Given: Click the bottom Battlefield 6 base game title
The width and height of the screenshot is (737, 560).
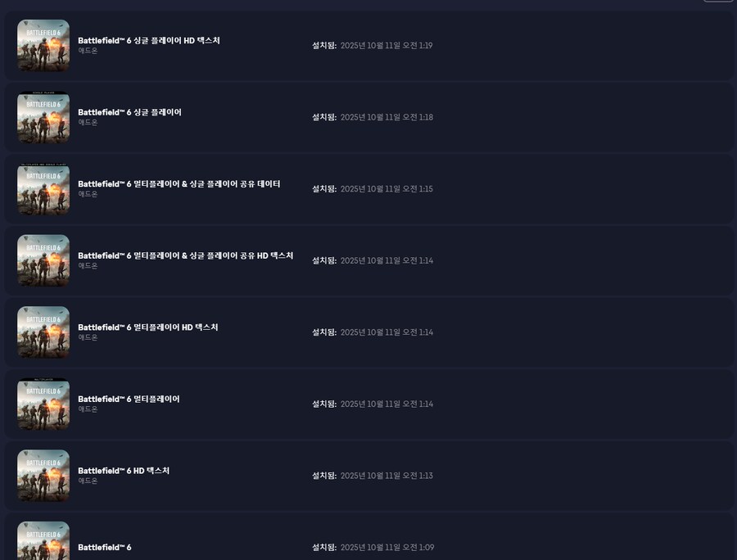Looking at the screenshot, I should (104, 547).
